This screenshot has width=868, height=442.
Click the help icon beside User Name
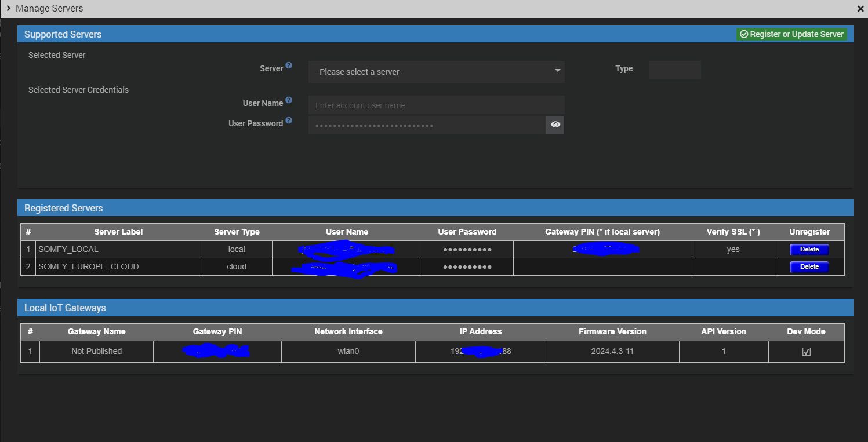pos(289,100)
